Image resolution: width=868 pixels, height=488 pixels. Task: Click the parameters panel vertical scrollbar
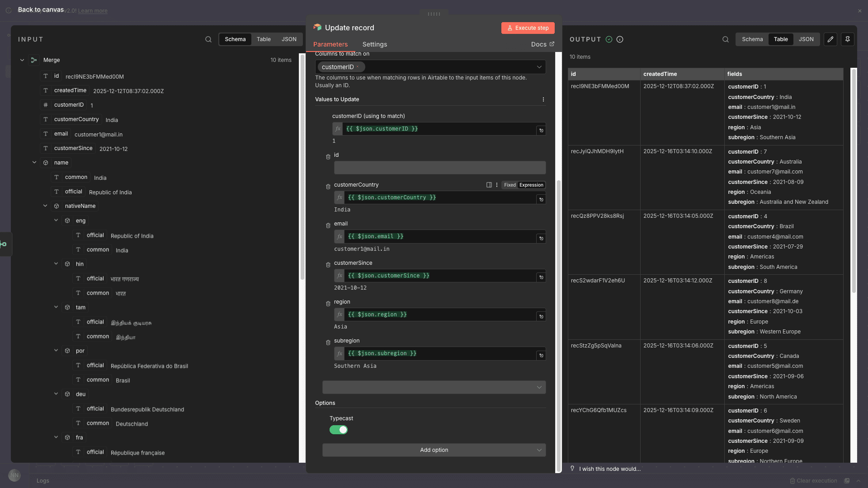558,325
